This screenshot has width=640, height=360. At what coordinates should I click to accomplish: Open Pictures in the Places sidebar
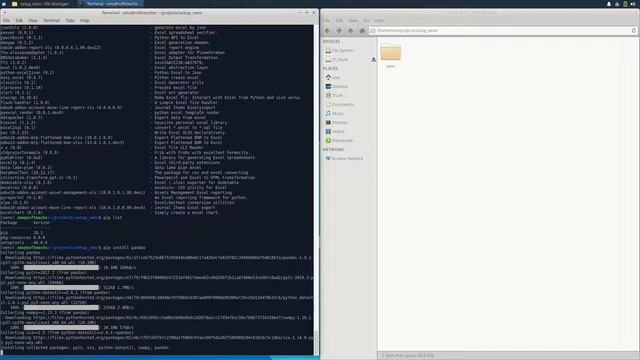point(336,122)
